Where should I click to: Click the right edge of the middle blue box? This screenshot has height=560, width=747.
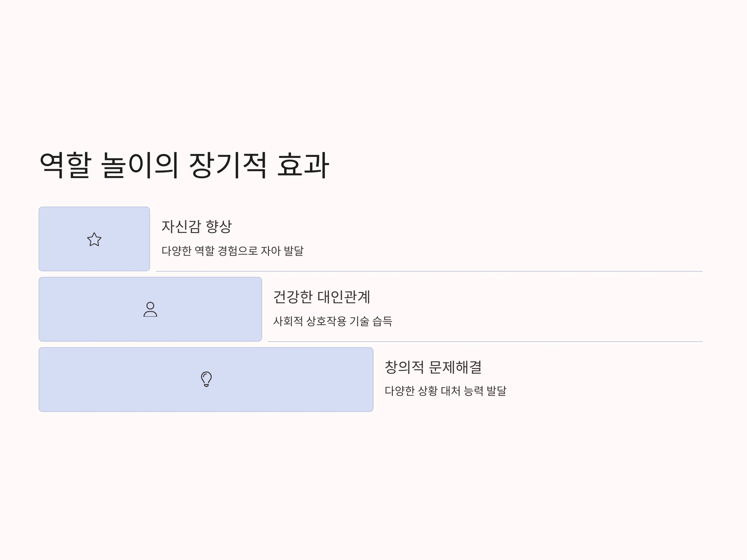(x=261, y=309)
